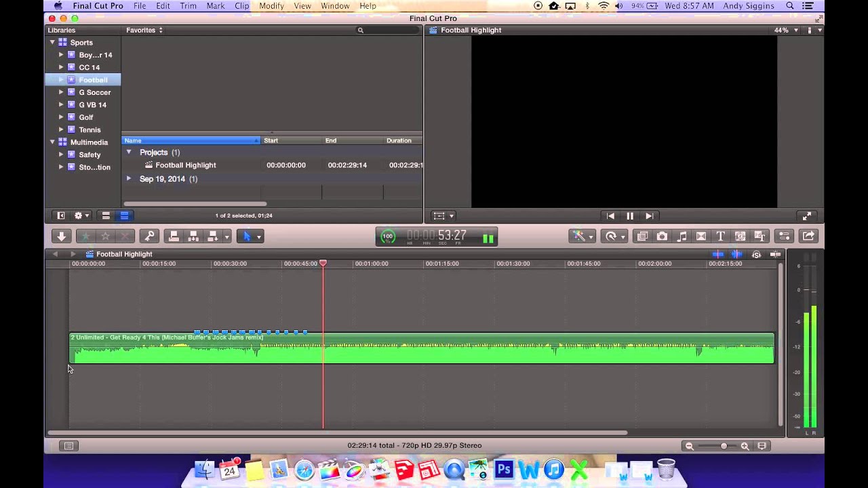Open the Inspector sliders button

784,236
